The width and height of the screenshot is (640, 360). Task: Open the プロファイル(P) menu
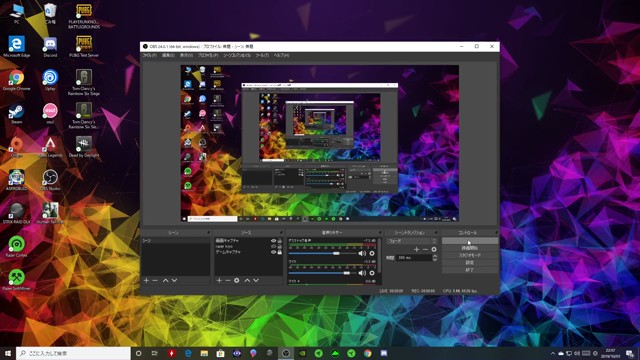tap(208, 55)
